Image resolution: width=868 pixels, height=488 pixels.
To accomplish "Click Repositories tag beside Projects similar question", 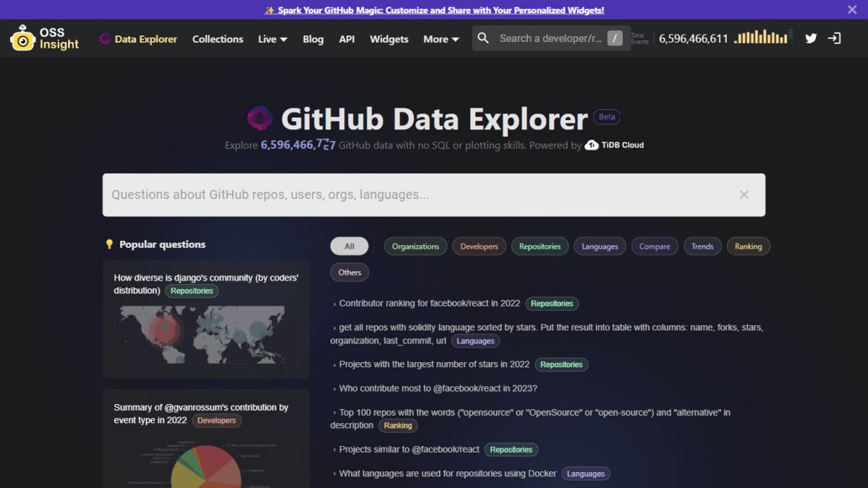I will click(x=511, y=450).
